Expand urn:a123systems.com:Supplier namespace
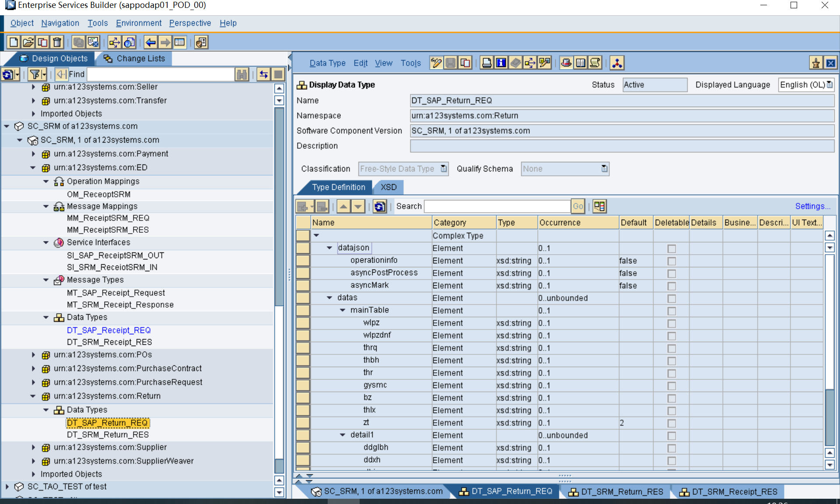 click(33, 448)
